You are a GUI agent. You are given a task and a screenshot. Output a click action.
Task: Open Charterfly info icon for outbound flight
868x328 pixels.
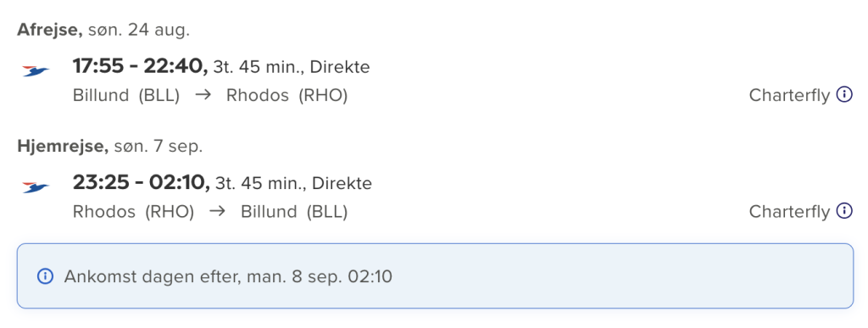coord(843,95)
